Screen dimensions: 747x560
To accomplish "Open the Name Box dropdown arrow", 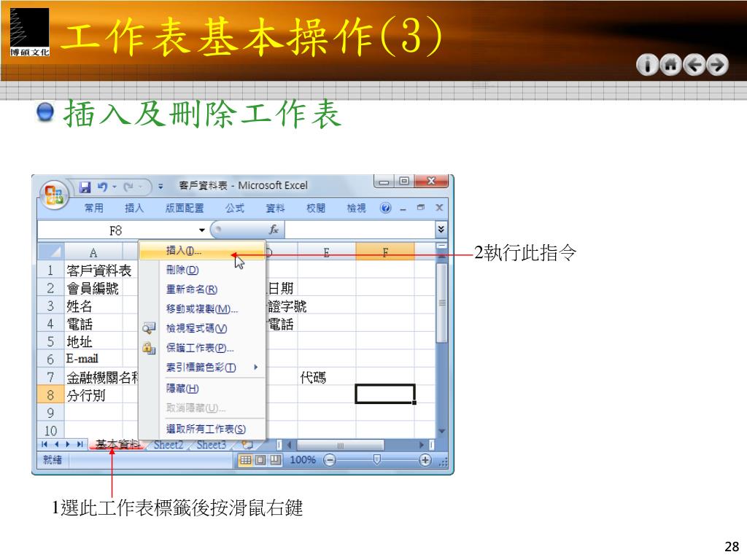I will point(202,230).
